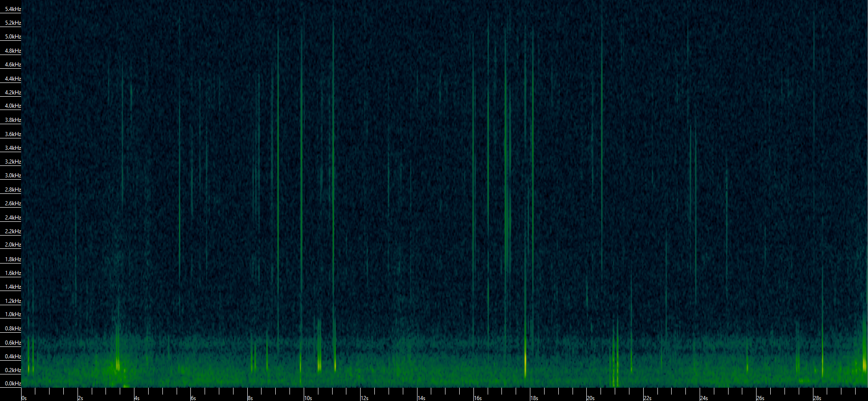Click the 1.8kHz frequency axis label
Screen dimensions: 868x401
coord(13,259)
